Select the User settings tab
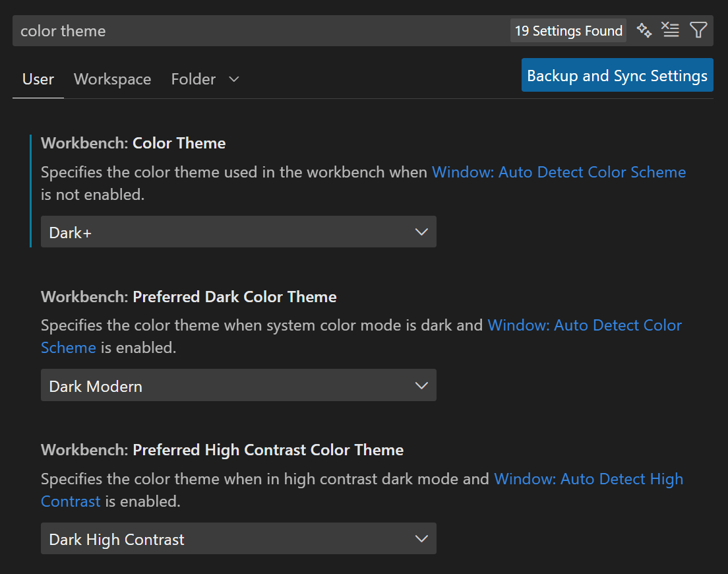Image resolution: width=728 pixels, height=574 pixels. click(38, 79)
